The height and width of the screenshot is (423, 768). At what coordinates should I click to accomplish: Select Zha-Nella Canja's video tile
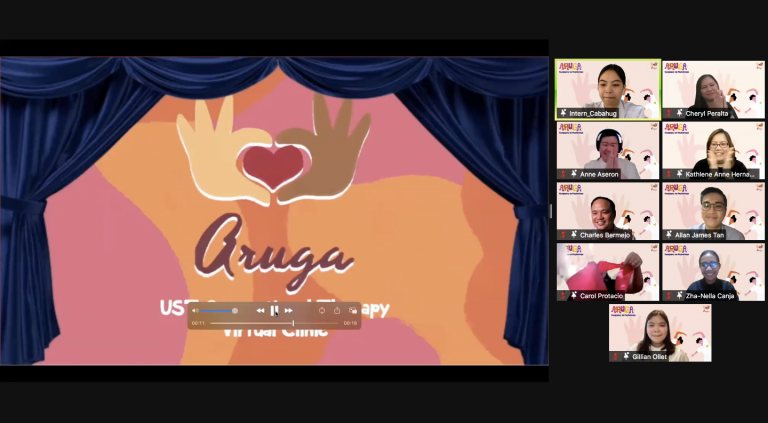pyautogui.click(x=713, y=272)
